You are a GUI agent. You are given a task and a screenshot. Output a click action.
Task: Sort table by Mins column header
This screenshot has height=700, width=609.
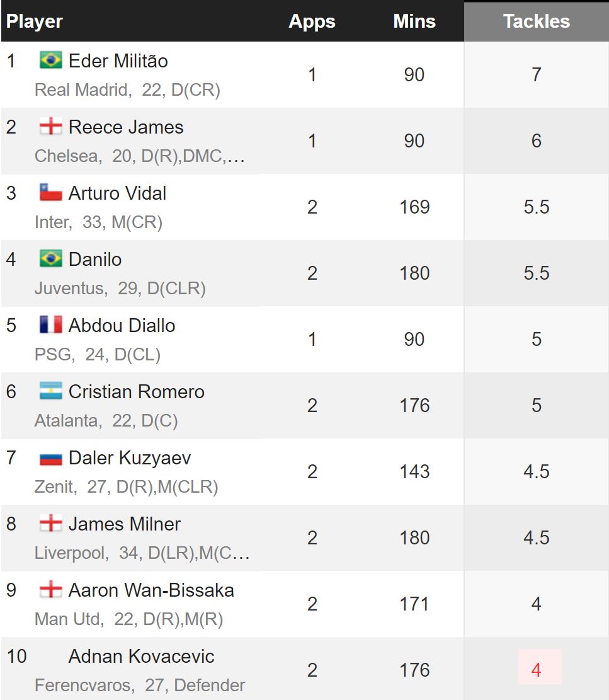414,21
